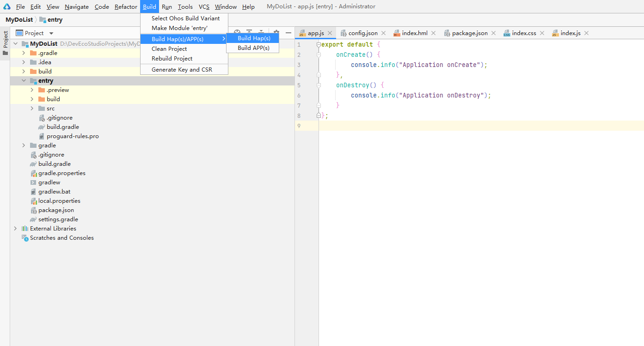
Task: Open the Run menu
Action: [x=167, y=6]
